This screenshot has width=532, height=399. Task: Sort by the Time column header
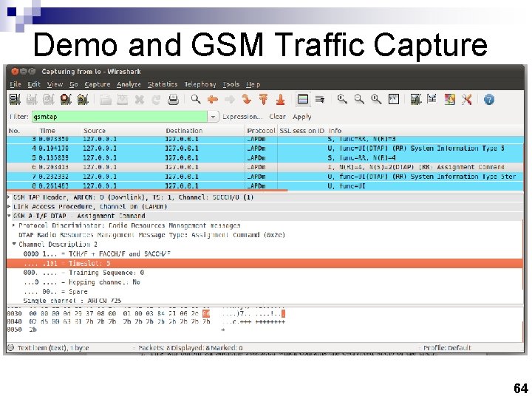[x=47, y=131]
